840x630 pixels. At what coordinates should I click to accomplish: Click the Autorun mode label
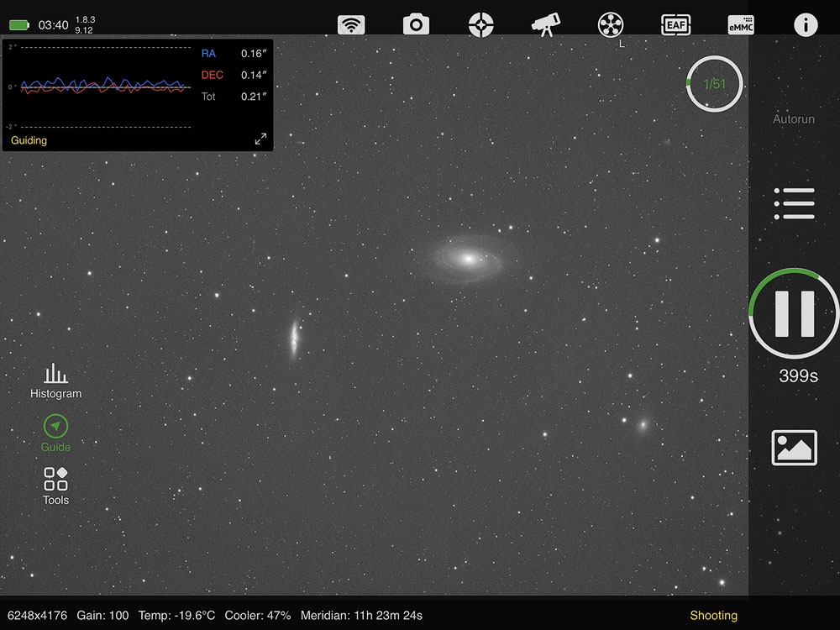[x=794, y=119]
